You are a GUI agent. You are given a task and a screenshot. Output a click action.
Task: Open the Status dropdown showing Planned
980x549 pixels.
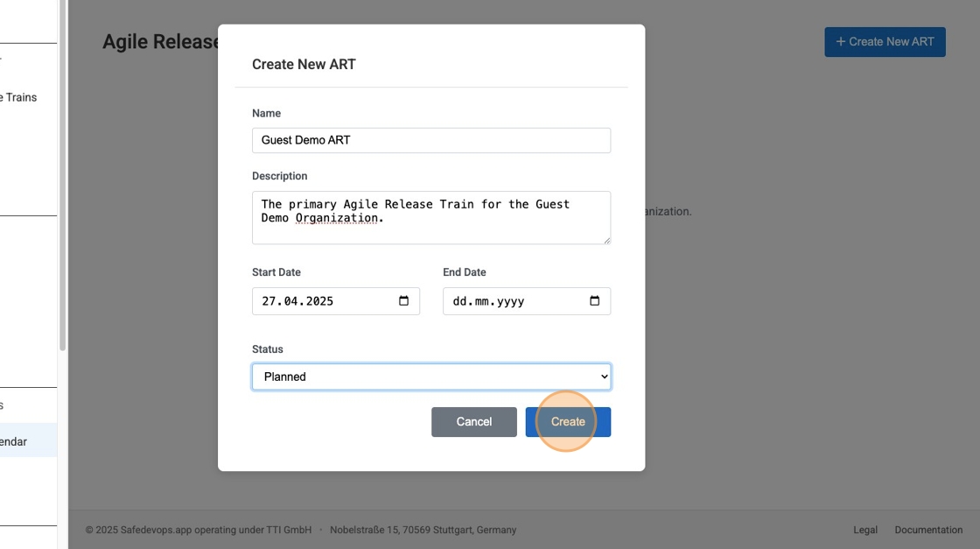click(430, 377)
